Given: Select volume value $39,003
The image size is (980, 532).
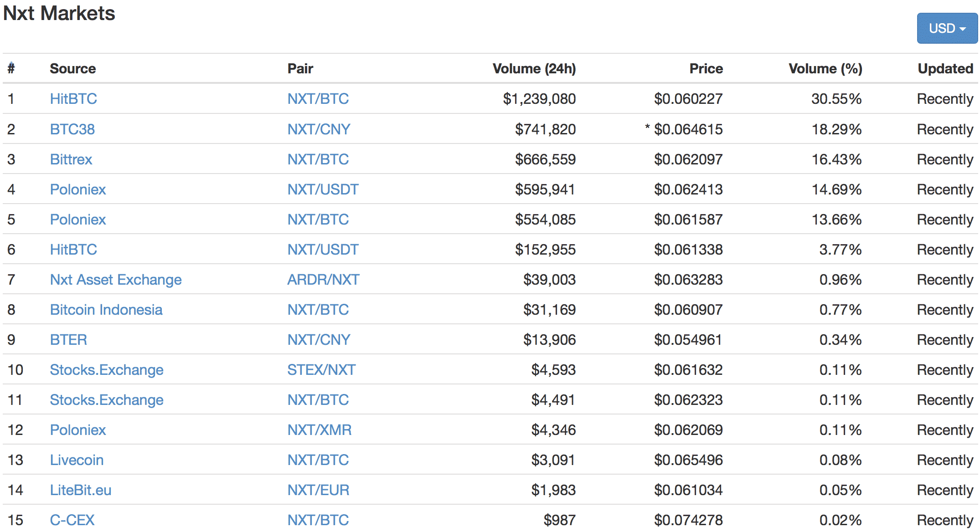Looking at the screenshot, I should point(550,280).
